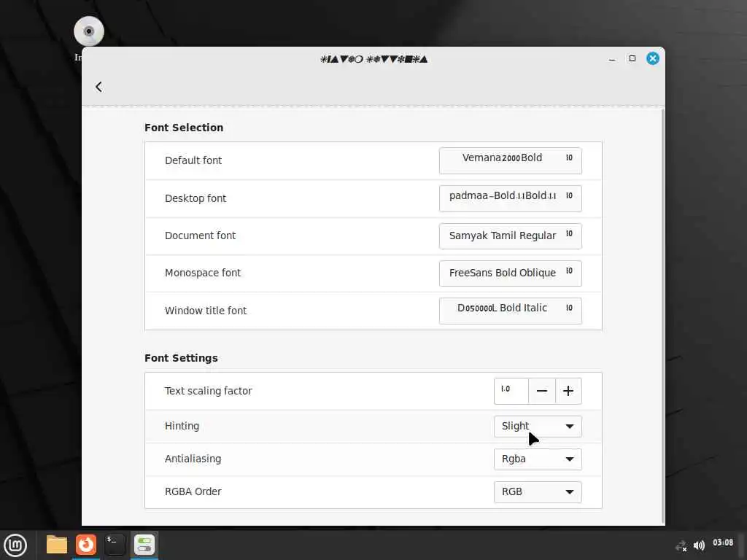Open the RGBA Order dropdown
Screen dimensions: 747x560
point(538,492)
